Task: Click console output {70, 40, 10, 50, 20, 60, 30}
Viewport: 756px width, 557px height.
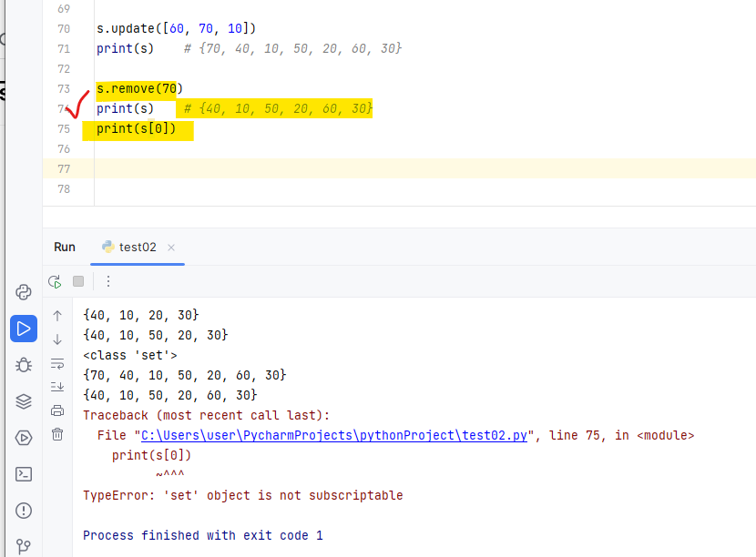Action: 185,375
